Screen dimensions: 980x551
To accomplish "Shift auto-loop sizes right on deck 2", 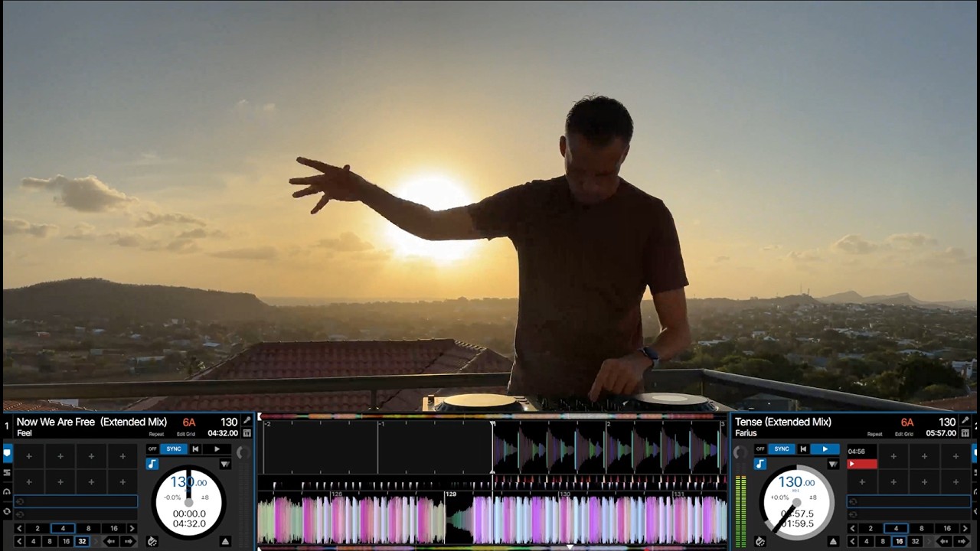I will tap(965, 528).
